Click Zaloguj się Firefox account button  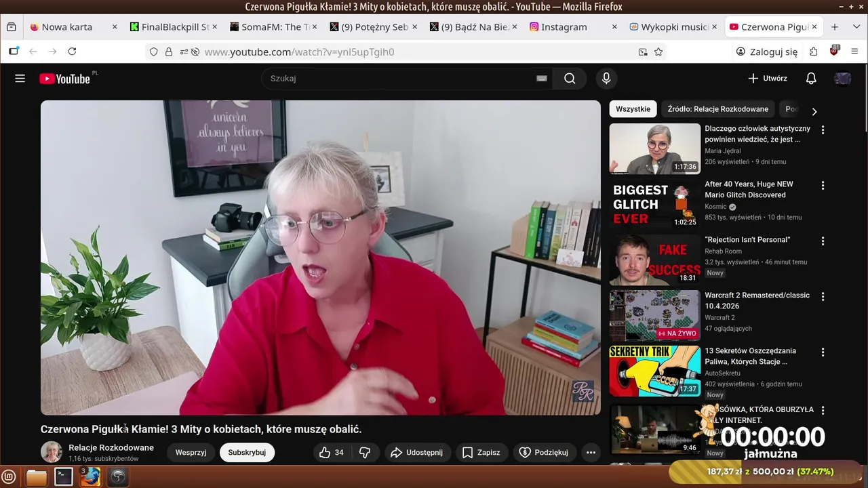coord(767,52)
